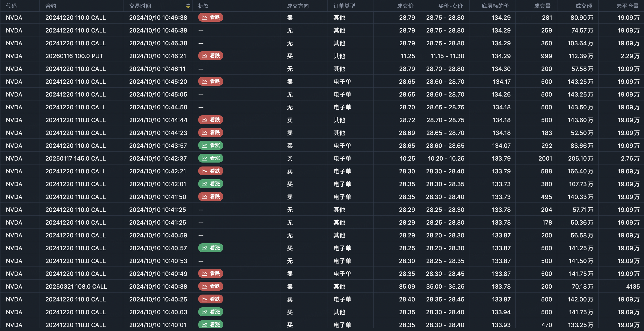Click time 2024/10/10 10:44:50
Screen dimensions: 644x331
pyautogui.click(x=158, y=107)
